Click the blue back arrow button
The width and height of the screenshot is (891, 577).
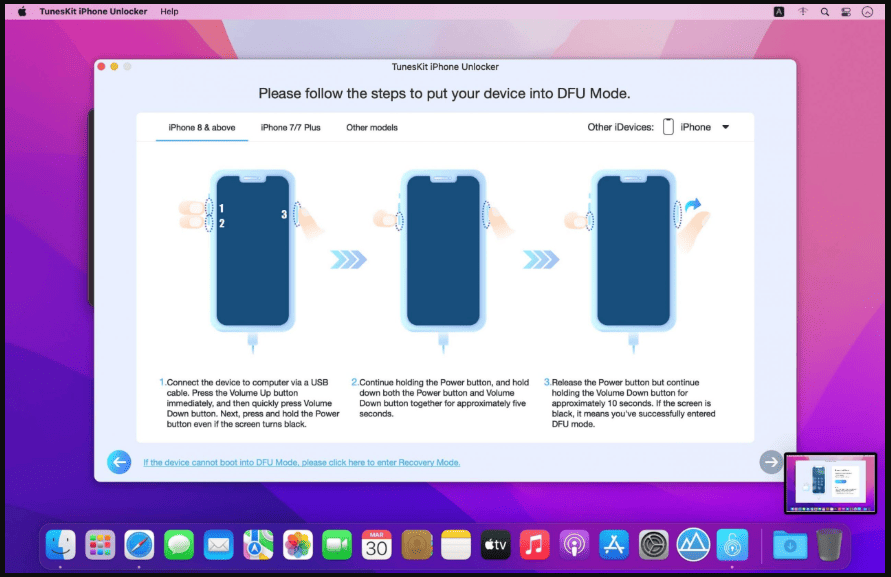click(x=119, y=462)
